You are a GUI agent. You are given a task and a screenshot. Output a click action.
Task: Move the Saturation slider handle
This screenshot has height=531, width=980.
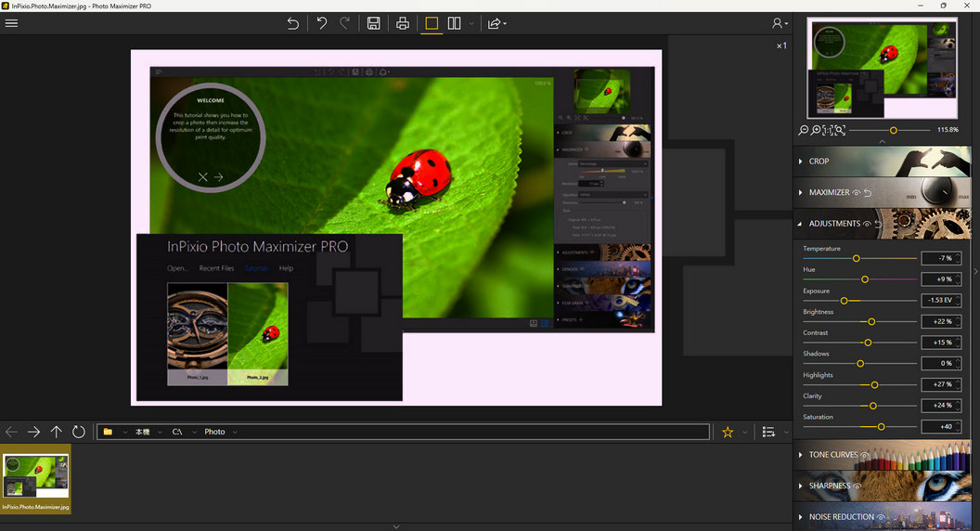point(881,426)
